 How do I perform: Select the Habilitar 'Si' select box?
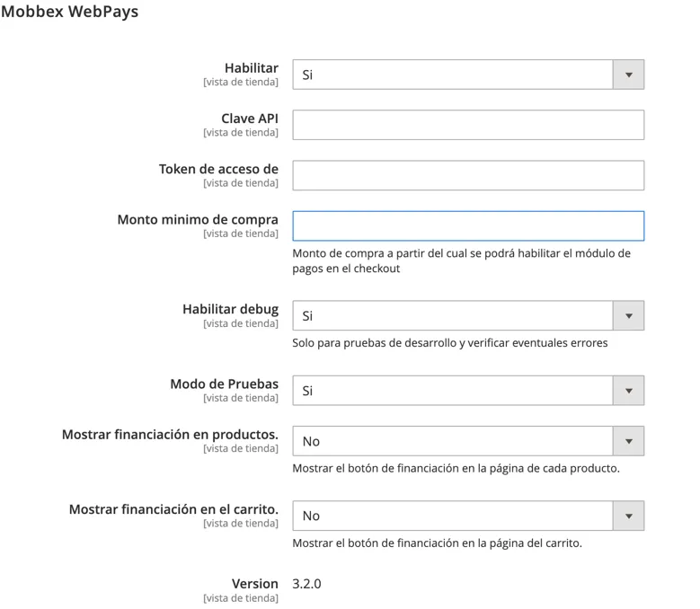tap(468, 75)
